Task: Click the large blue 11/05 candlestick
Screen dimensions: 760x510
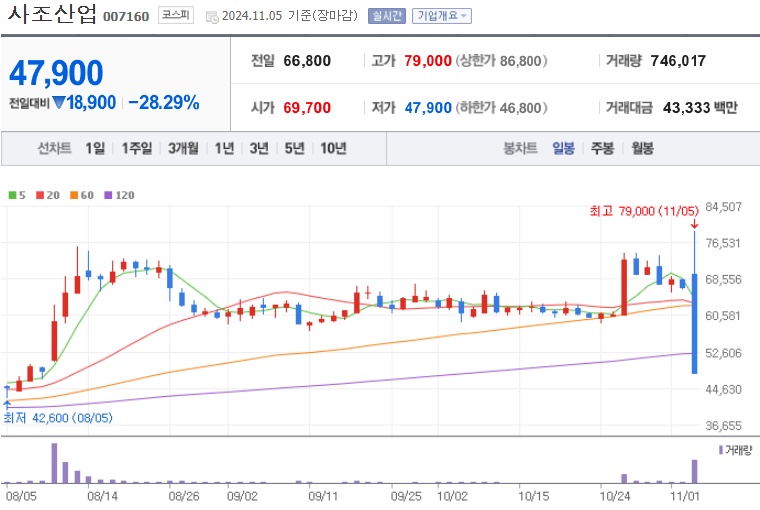Action: pyautogui.click(x=695, y=323)
